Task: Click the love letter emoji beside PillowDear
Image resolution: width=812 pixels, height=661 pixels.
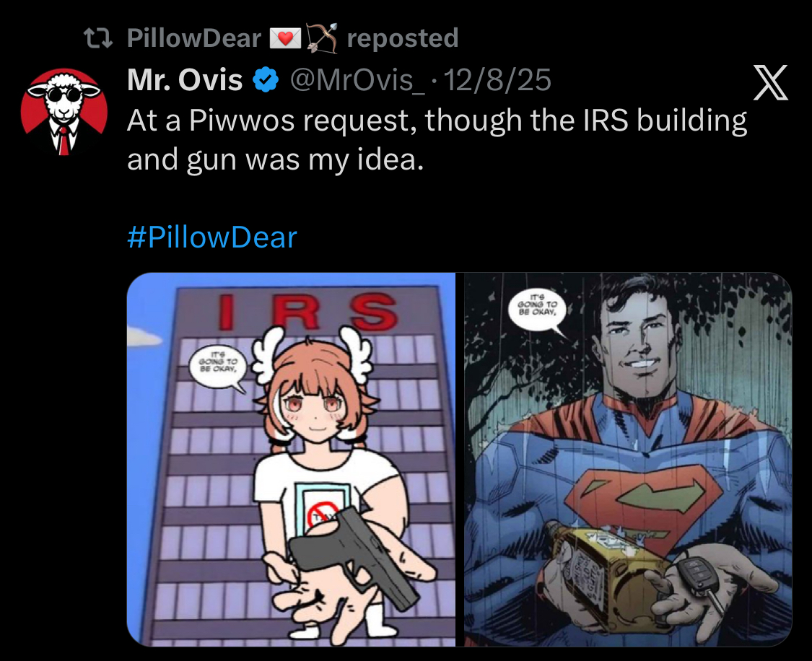Action: click(285, 39)
